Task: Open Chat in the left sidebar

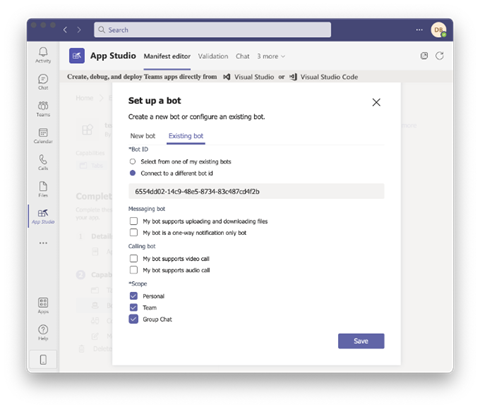Action: pyautogui.click(x=43, y=82)
